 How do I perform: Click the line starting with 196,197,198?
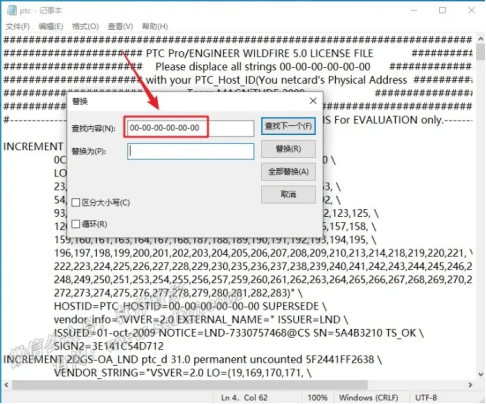click(263, 253)
